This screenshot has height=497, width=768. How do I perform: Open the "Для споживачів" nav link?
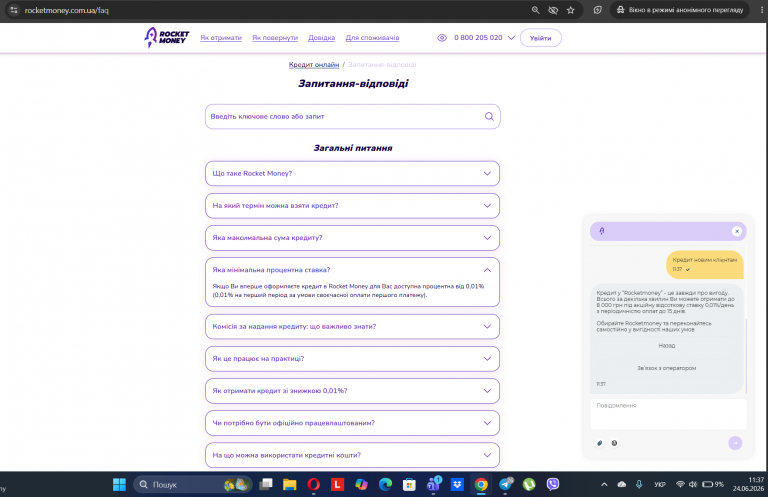(x=372, y=38)
